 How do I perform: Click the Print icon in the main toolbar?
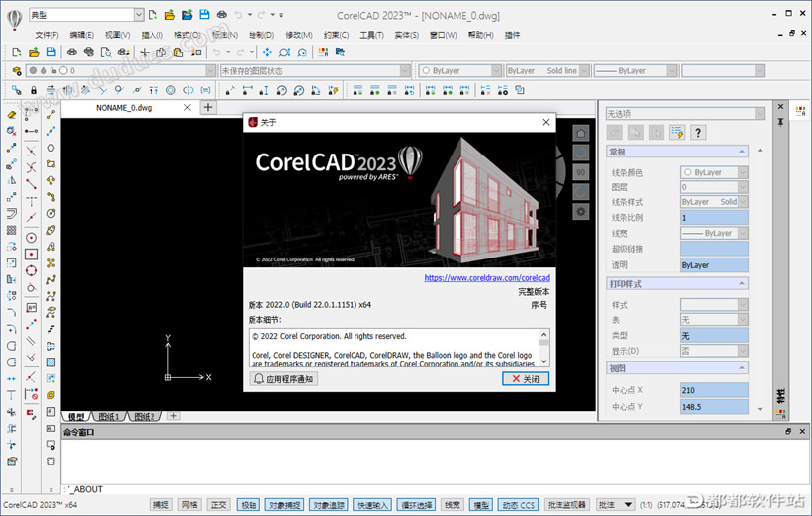72,52
